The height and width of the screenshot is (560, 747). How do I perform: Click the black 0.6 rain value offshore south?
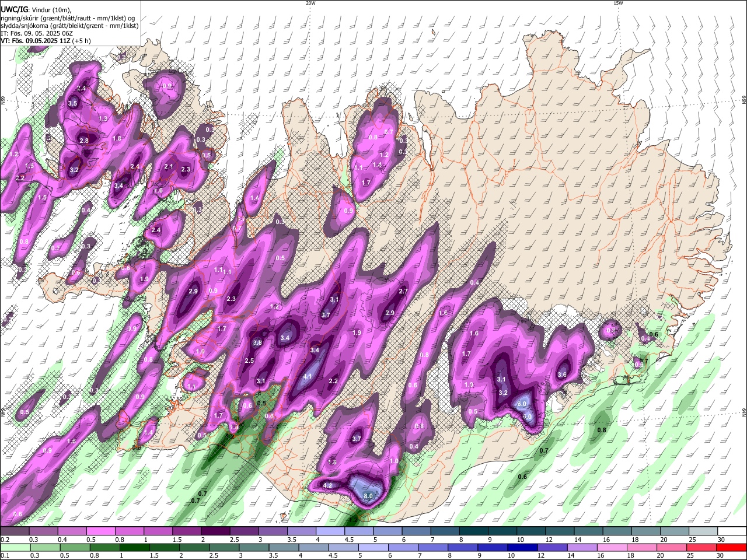coord(522,477)
